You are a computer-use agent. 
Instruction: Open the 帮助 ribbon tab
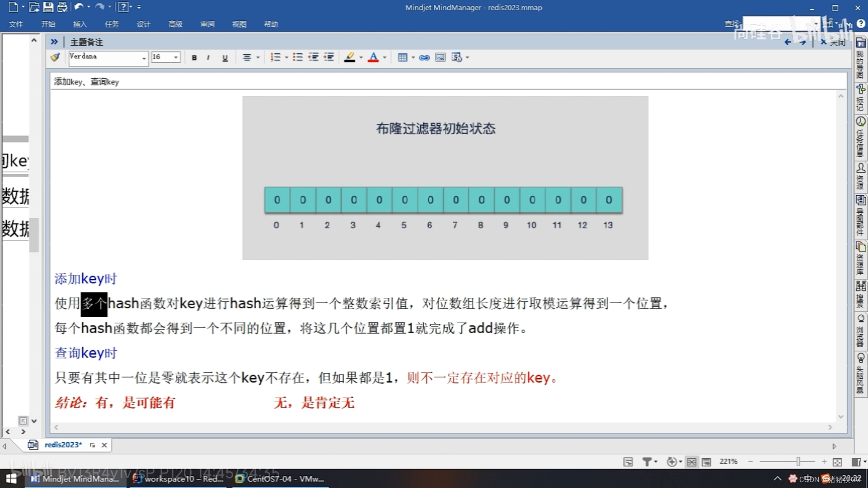(271, 24)
